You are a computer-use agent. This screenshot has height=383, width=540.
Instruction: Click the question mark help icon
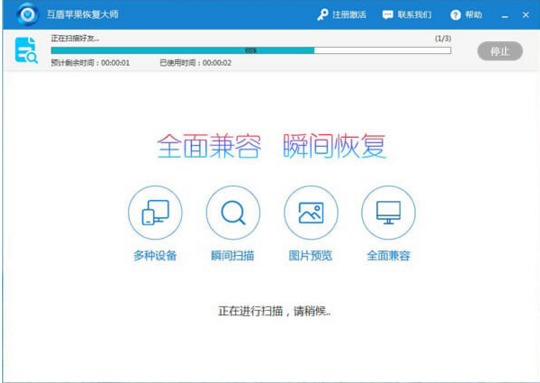click(x=455, y=15)
